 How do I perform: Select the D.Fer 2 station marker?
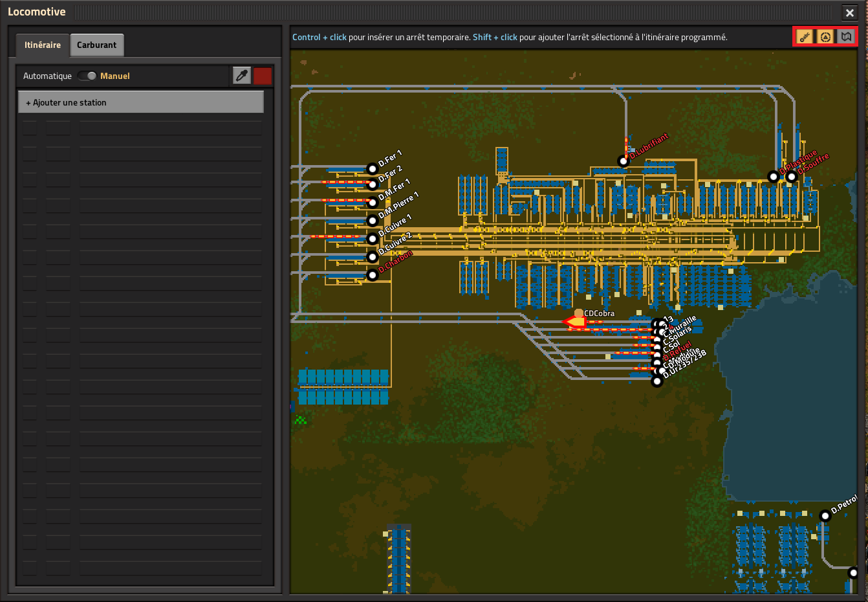(373, 184)
